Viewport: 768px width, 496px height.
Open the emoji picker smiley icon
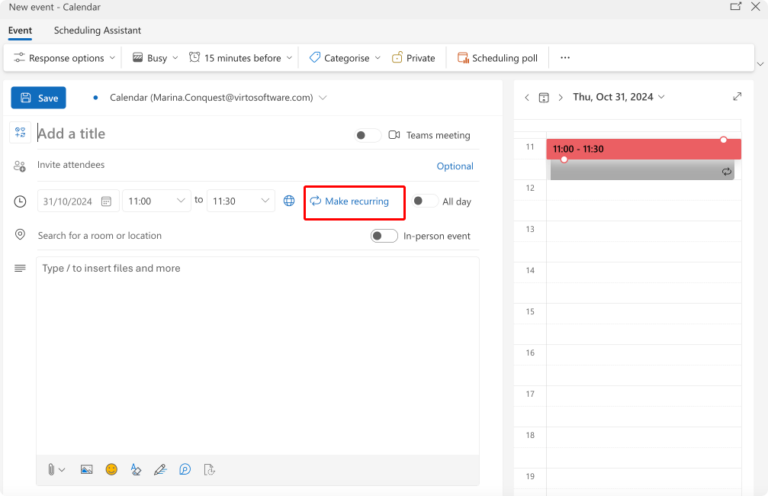coord(111,469)
